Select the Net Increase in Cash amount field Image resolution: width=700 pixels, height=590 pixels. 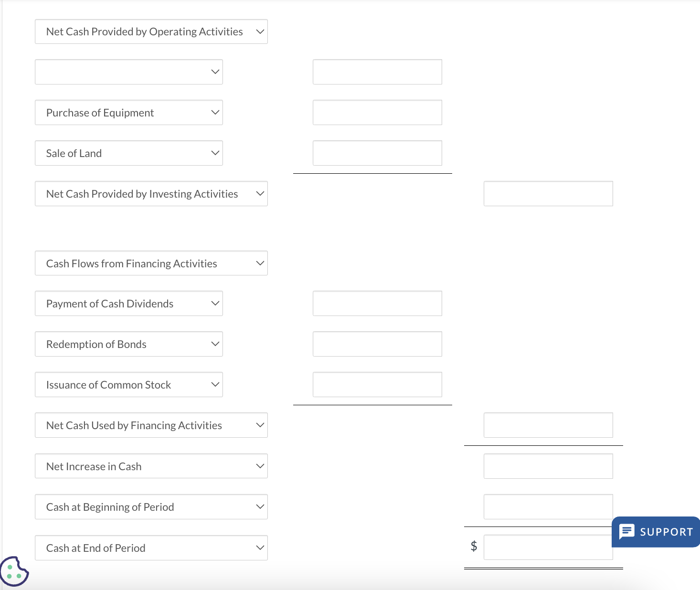[548, 466]
